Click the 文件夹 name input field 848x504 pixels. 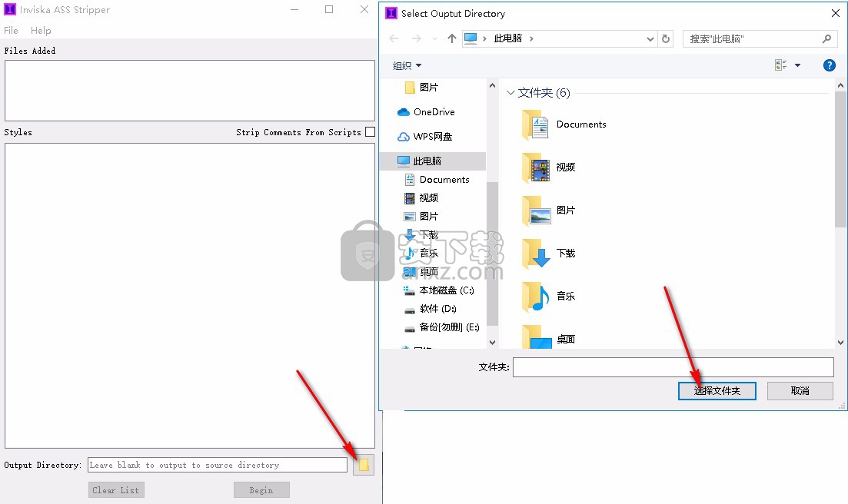point(673,366)
